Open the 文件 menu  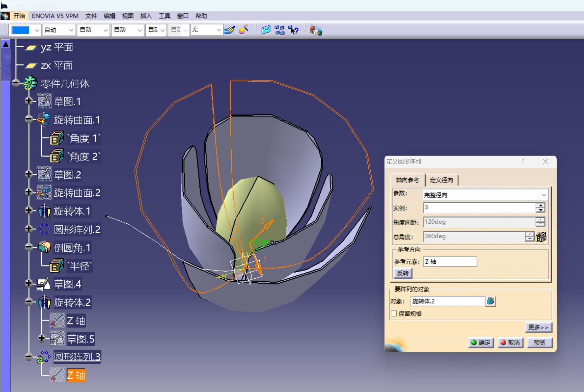(91, 16)
